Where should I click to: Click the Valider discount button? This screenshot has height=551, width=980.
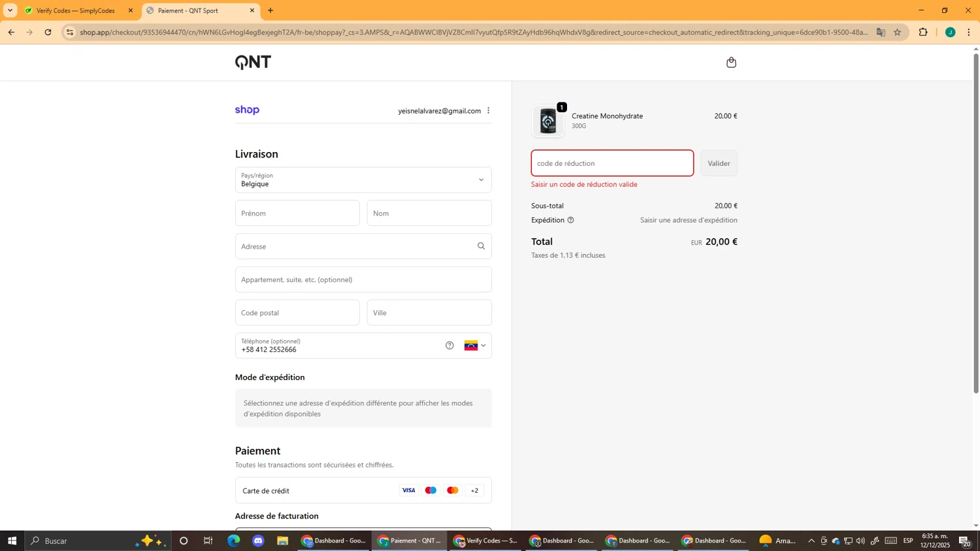pos(719,163)
